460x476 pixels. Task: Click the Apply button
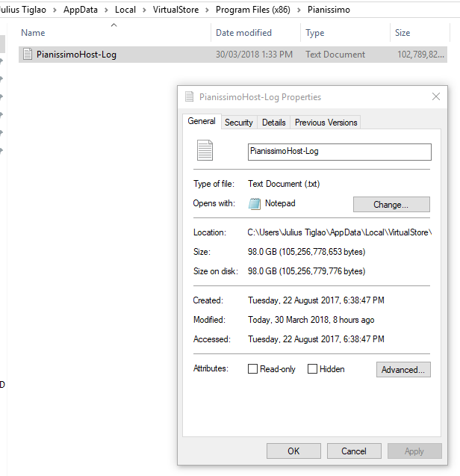click(x=414, y=451)
